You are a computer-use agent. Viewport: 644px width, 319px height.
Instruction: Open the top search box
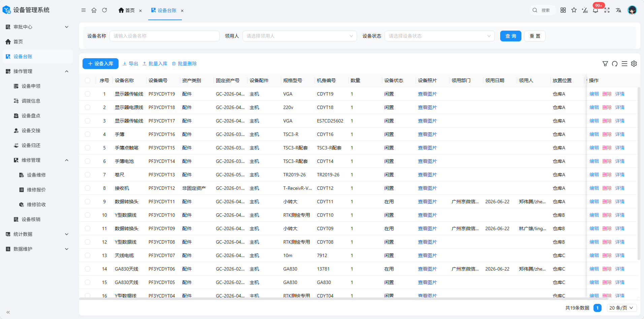coord(542,10)
